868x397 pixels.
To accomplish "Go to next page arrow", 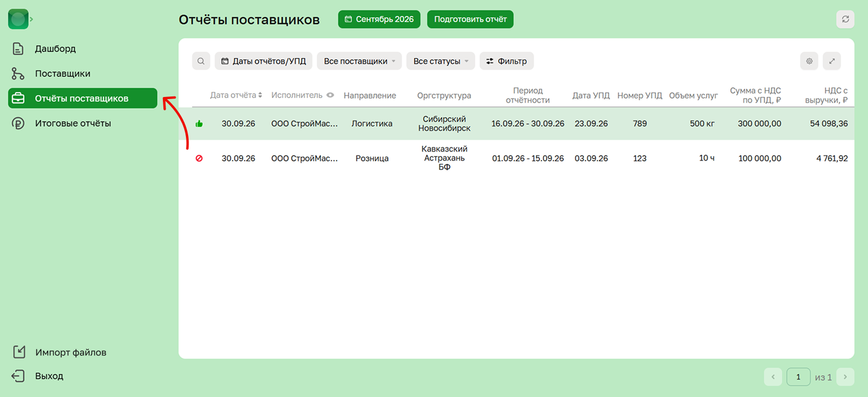I will pos(845,377).
